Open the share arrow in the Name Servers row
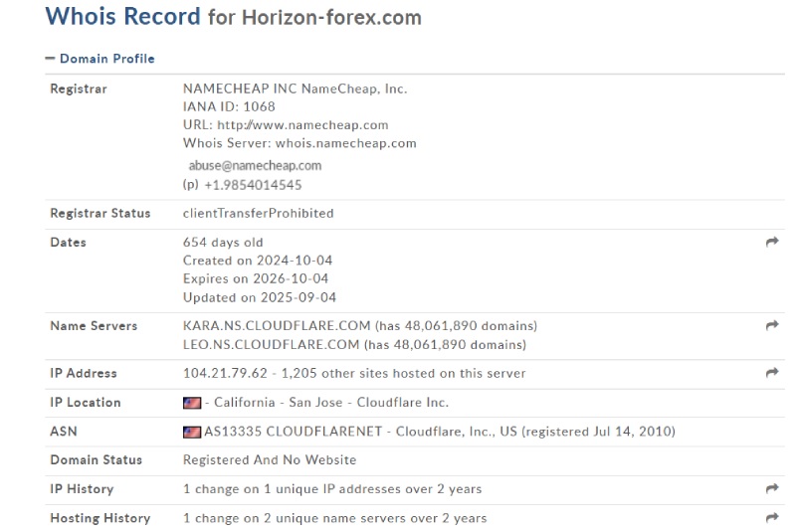Viewport: 796px width, 532px height. pos(772,325)
